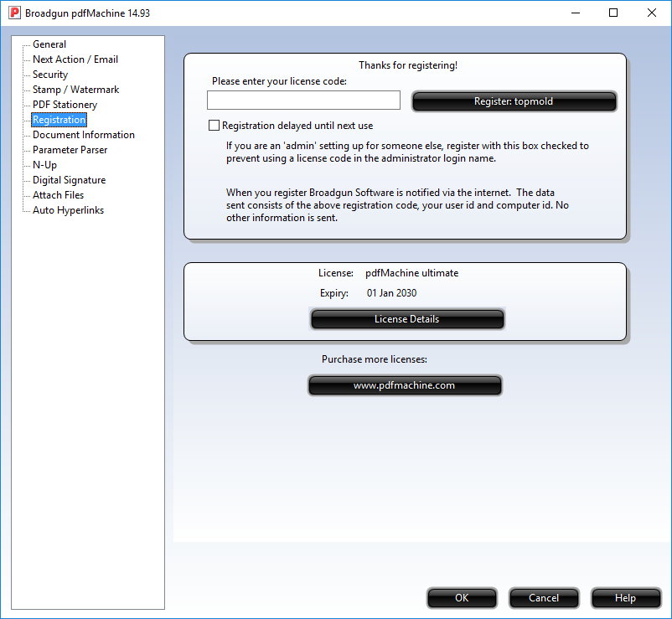Viewport: 672px width, 619px height.
Task: Go to the Security settings
Action: click(50, 75)
